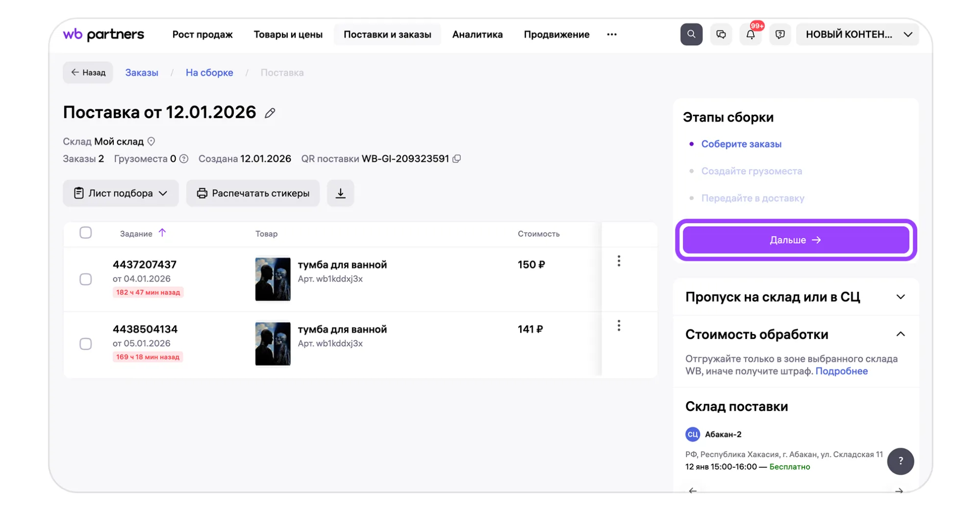Open three-dot menu for order 4437207437

[x=619, y=261]
